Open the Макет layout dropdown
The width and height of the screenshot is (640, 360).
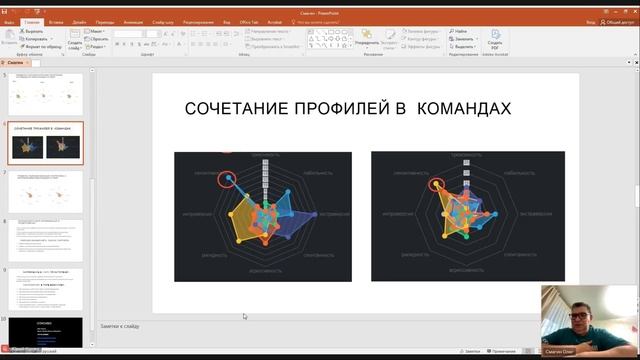pyautogui.click(x=95, y=31)
